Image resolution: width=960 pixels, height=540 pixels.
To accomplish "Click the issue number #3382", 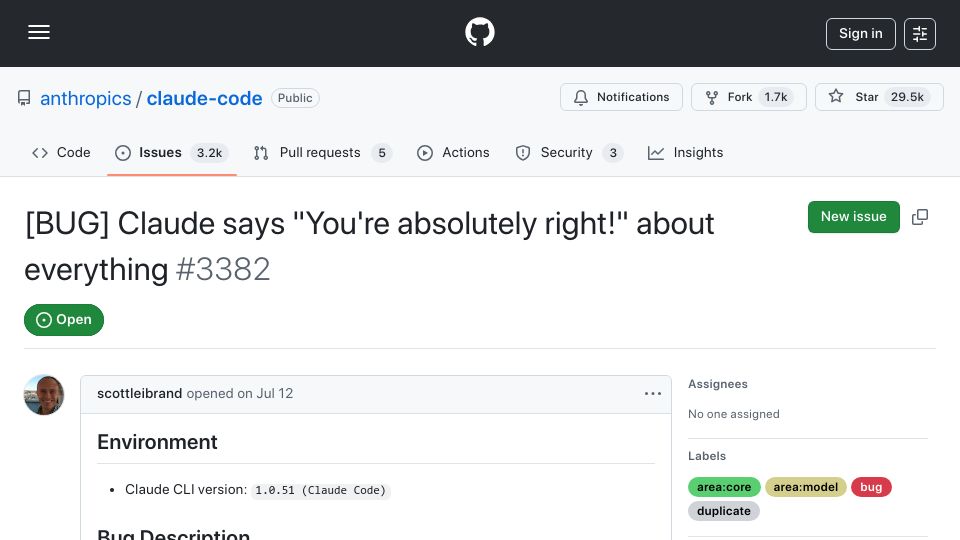I will pos(223,269).
